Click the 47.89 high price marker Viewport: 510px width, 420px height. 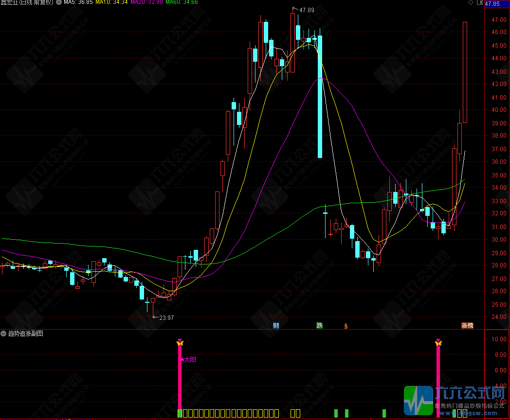point(307,10)
